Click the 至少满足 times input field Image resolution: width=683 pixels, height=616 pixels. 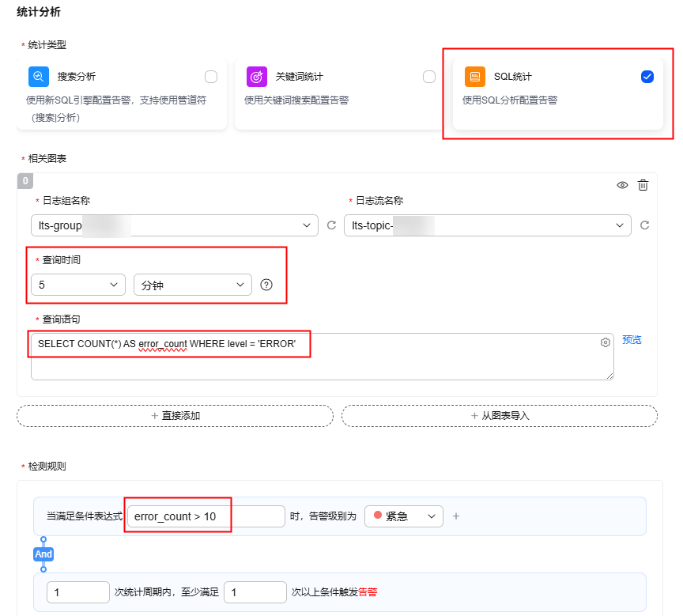click(255, 592)
